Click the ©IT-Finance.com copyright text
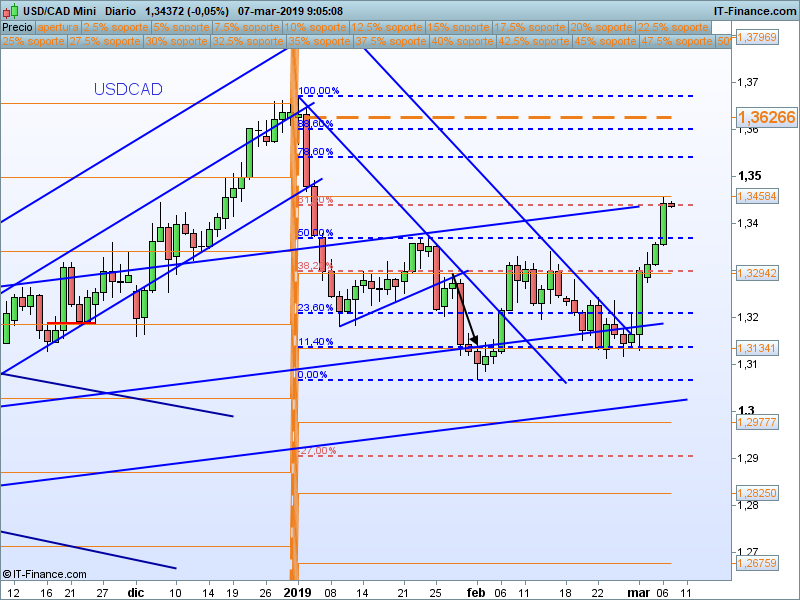The image size is (800, 600). tap(44, 574)
